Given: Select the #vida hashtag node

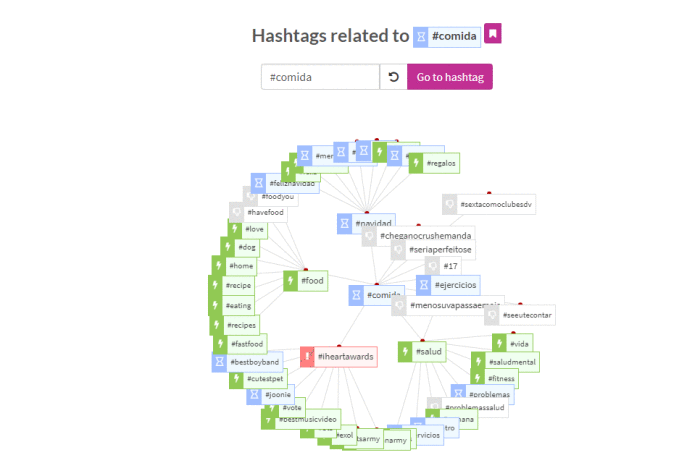Looking at the screenshot, I should [504, 343].
